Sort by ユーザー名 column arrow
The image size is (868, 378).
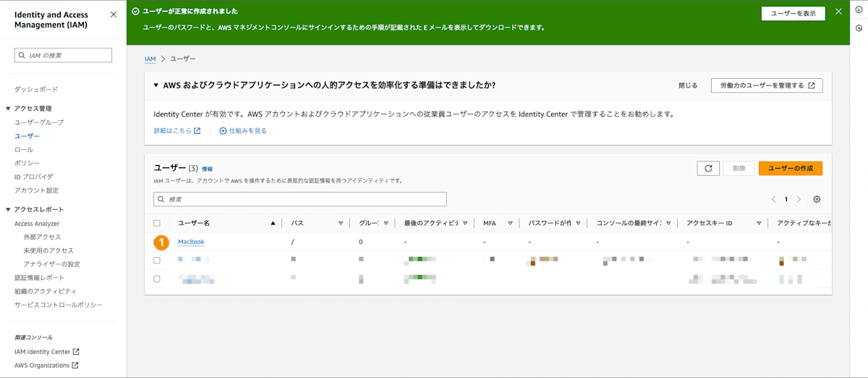273,223
